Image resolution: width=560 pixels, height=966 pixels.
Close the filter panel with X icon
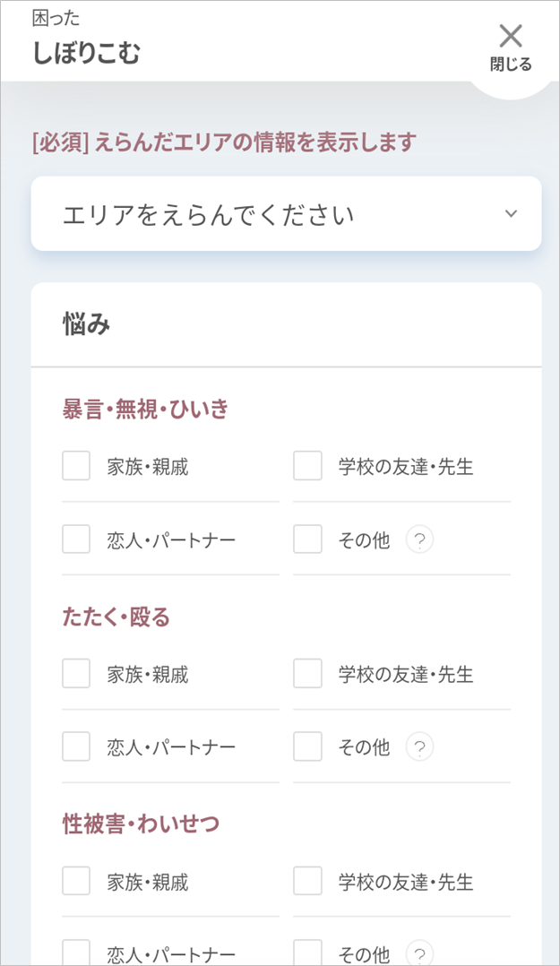[511, 45]
